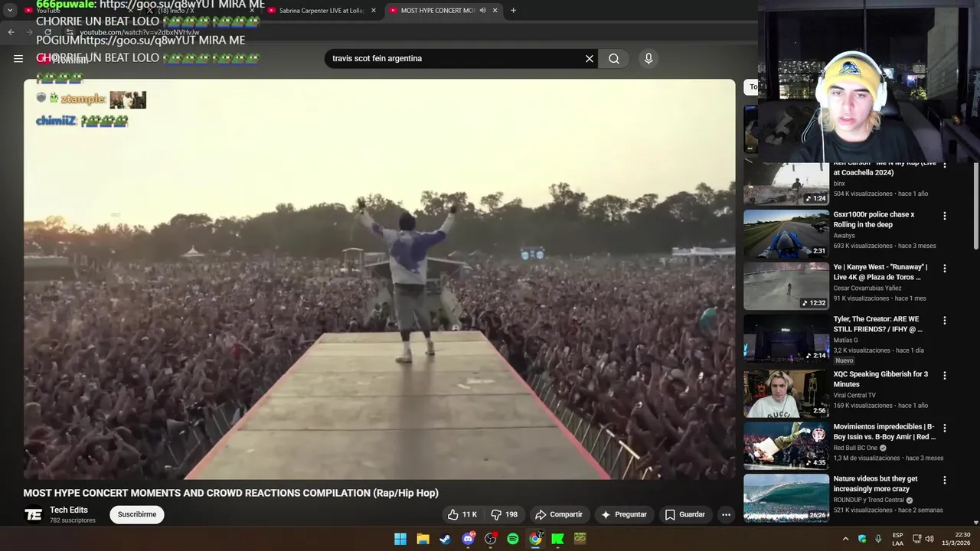Click the 'Viral Central TV' channel name
The image size is (980, 551).
(854, 396)
